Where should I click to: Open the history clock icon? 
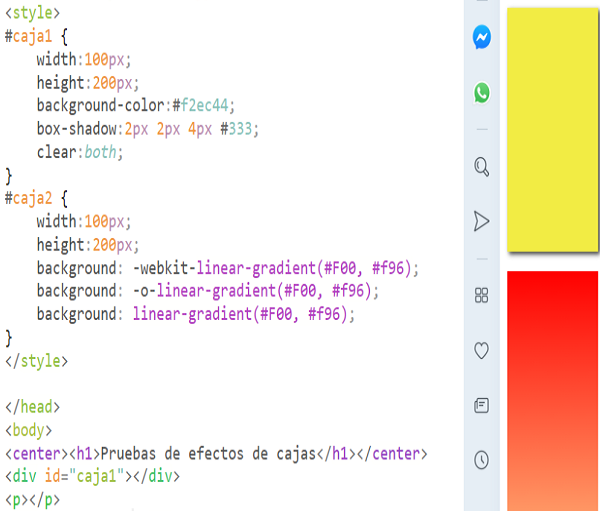pyautogui.click(x=481, y=460)
